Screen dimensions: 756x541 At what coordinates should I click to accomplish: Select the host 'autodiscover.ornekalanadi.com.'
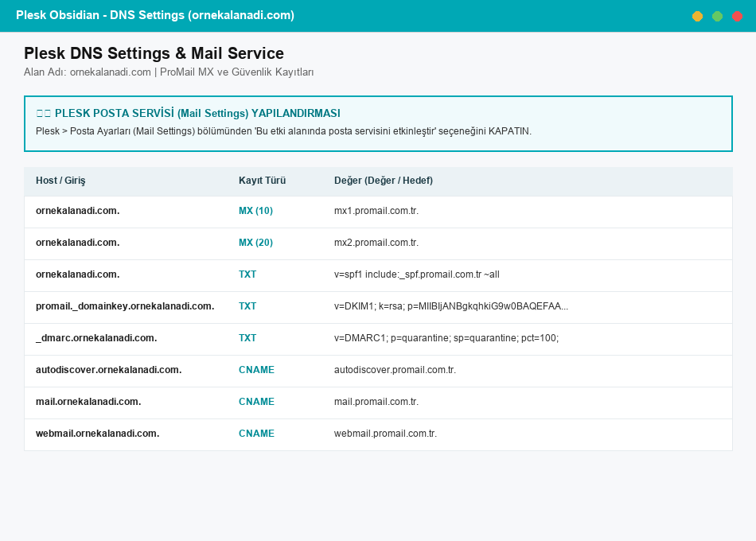[x=108, y=370]
